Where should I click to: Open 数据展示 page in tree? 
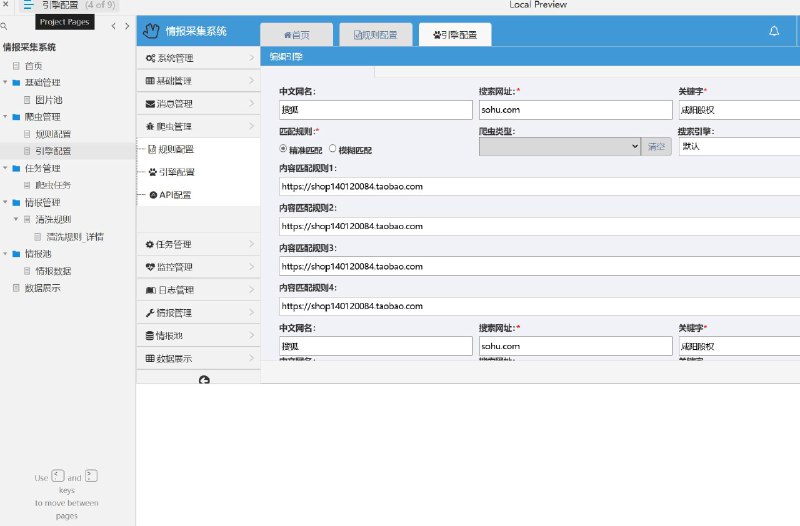tap(42, 288)
